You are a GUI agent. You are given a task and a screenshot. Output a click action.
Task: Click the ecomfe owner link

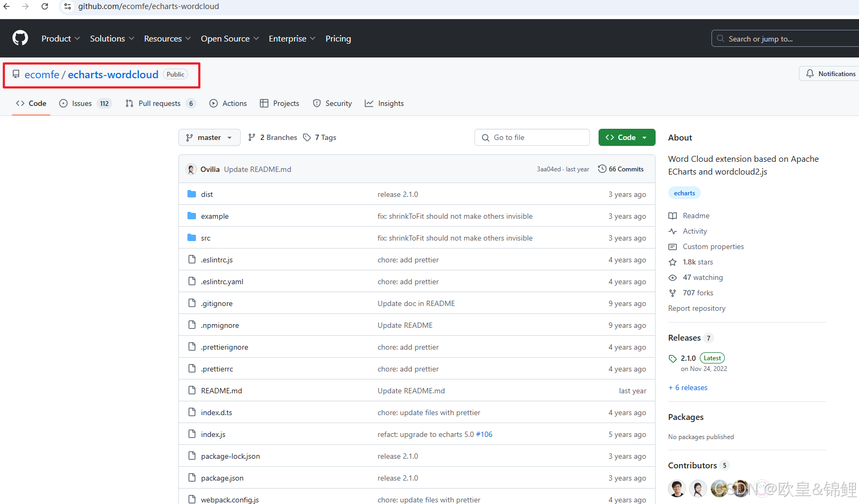click(x=42, y=75)
